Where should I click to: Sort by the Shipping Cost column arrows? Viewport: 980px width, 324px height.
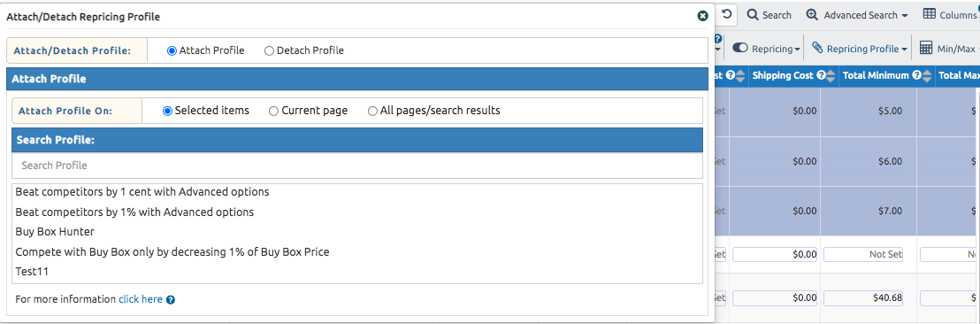[x=831, y=75]
